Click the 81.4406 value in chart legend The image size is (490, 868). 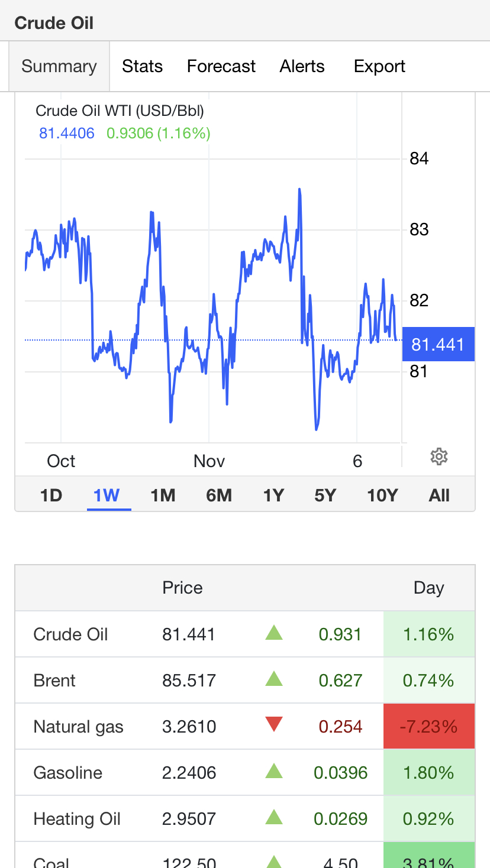point(67,133)
